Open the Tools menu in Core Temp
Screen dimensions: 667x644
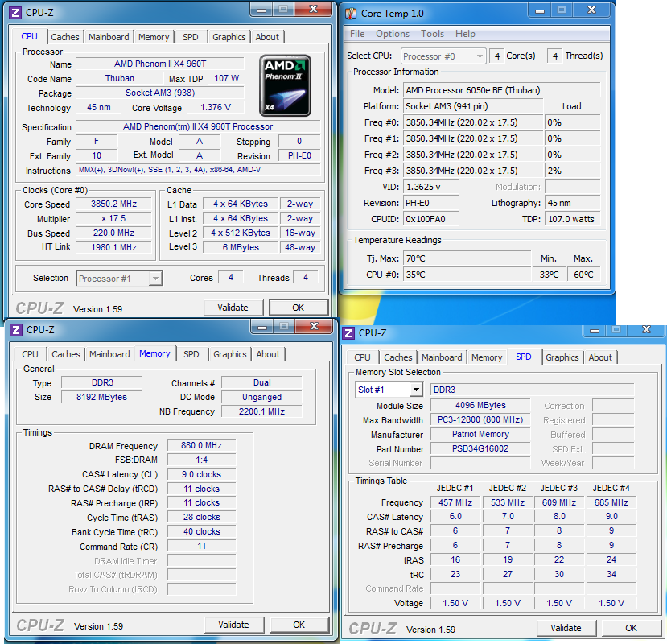[x=432, y=33]
